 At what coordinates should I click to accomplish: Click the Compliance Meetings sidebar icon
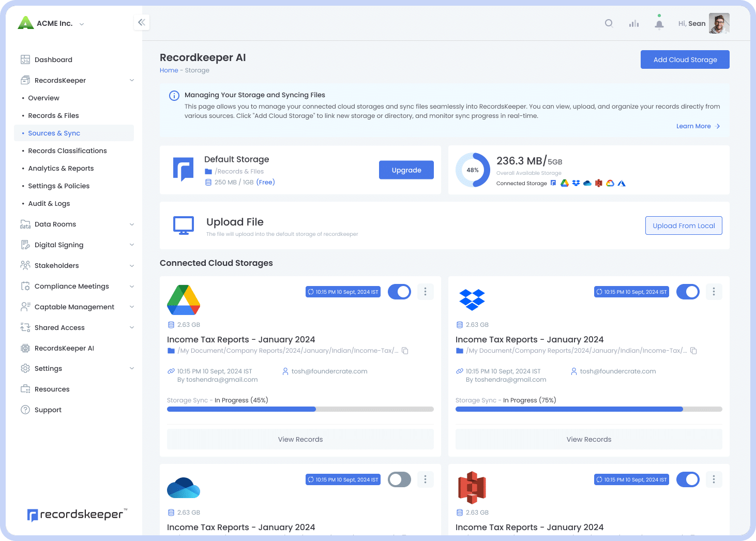point(25,286)
